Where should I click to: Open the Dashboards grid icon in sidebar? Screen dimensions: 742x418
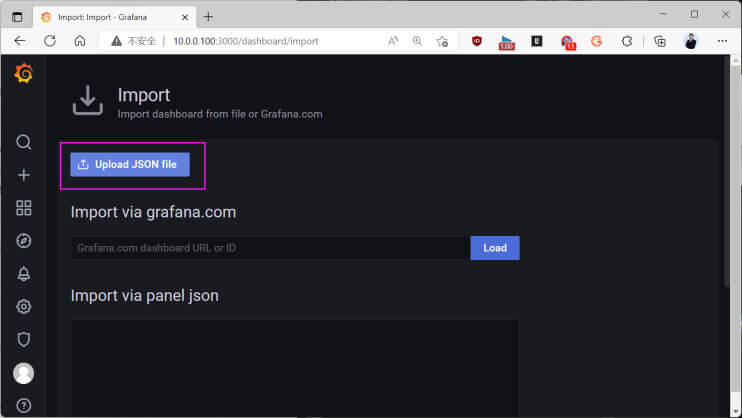(x=24, y=208)
